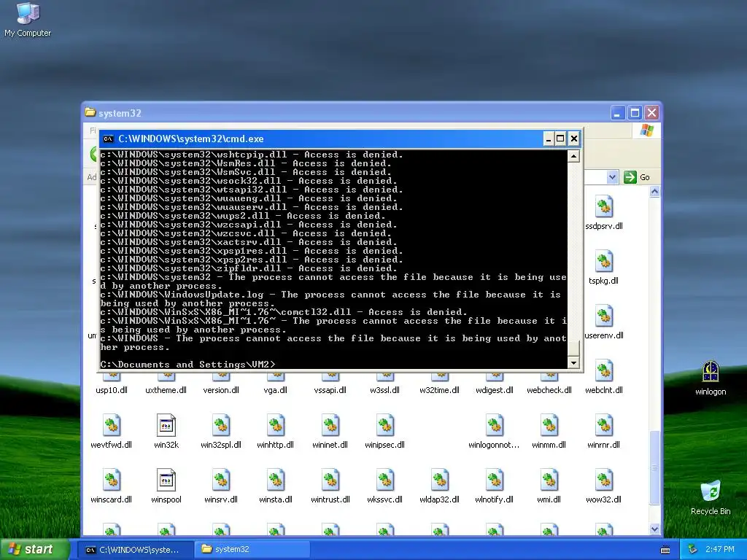Click the vssapi.dll file label
The width and height of the screenshot is (747, 560).
pyautogui.click(x=330, y=390)
